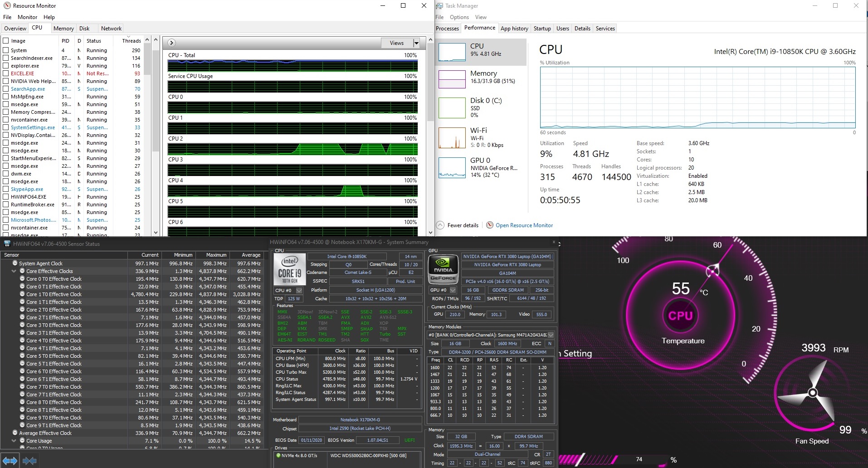Switch to the Startup tab in Task Manager
Image resolution: width=868 pixels, height=468 pixels.
point(542,28)
